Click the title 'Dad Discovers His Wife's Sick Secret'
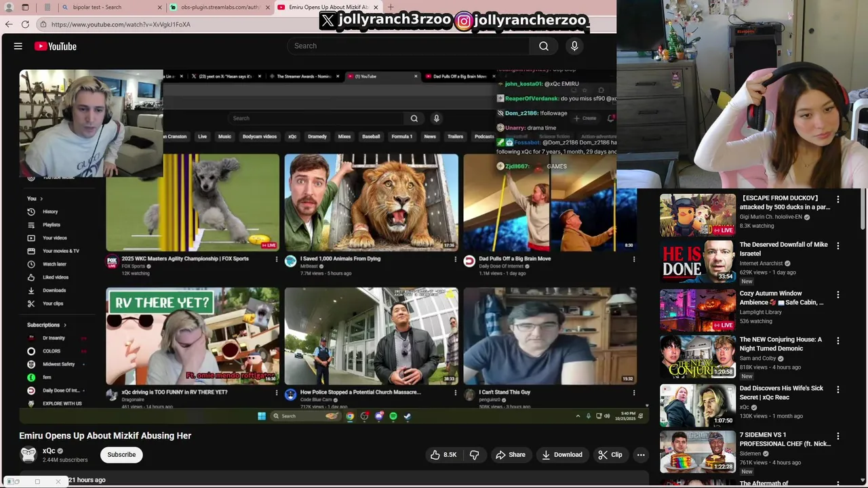The height and width of the screenshot is (488, 868). coord(781,392)
